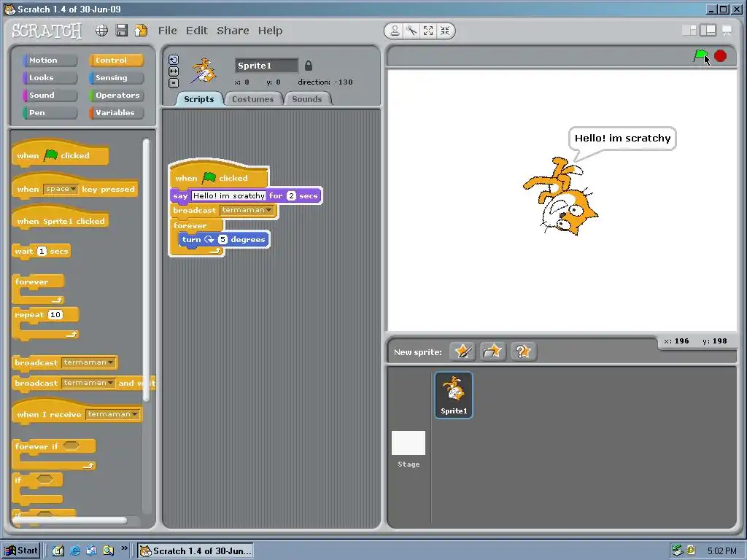Screen dimensions: 747x560
Task: Click the red stop all button
Action: (x=720, y=56)
